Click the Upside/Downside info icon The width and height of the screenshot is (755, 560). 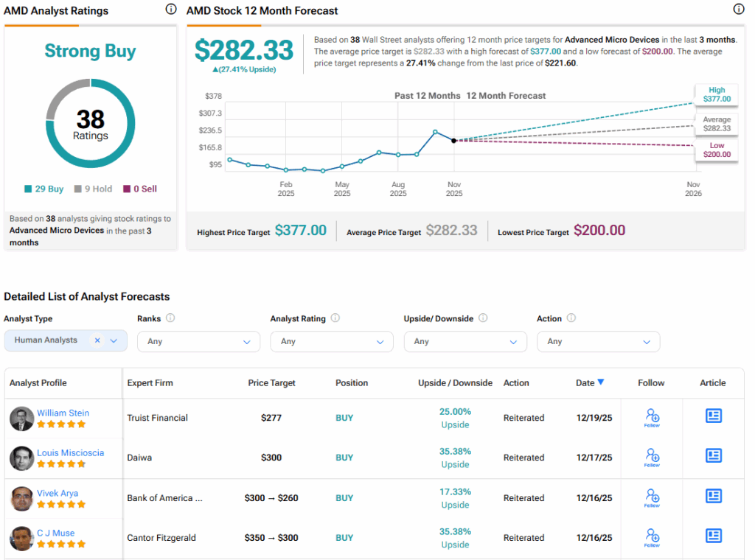click(x=483, y=318)
